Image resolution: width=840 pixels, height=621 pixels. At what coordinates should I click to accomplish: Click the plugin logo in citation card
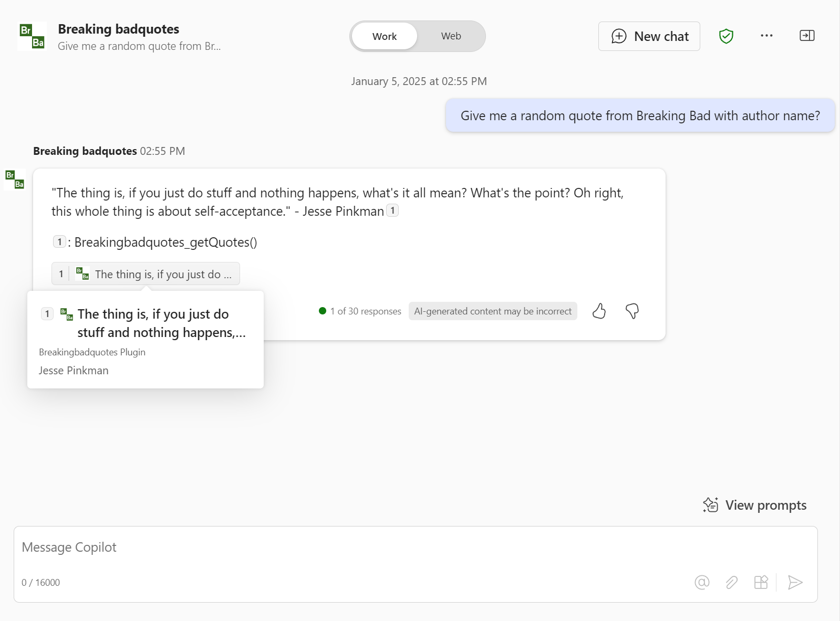point(67,314)
